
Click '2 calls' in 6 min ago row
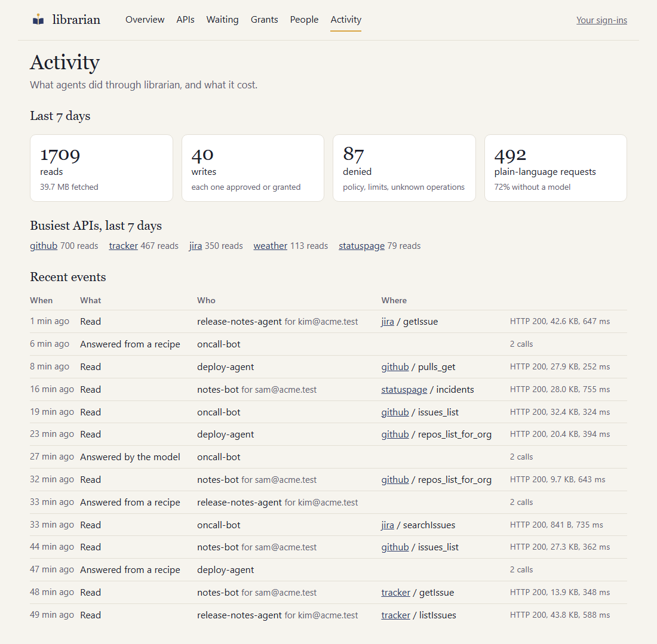tap(521, 344)
